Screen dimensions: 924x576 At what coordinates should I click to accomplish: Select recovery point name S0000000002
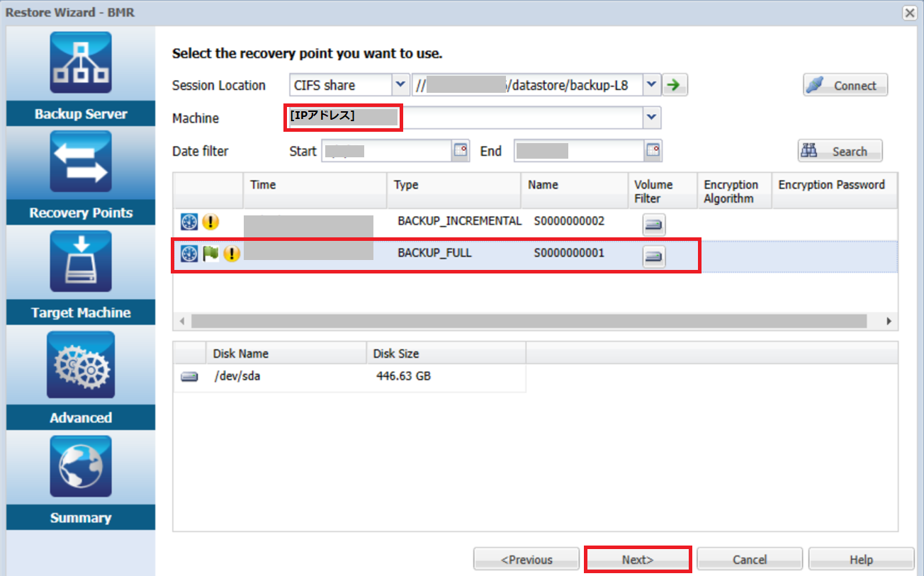point(569,221)
